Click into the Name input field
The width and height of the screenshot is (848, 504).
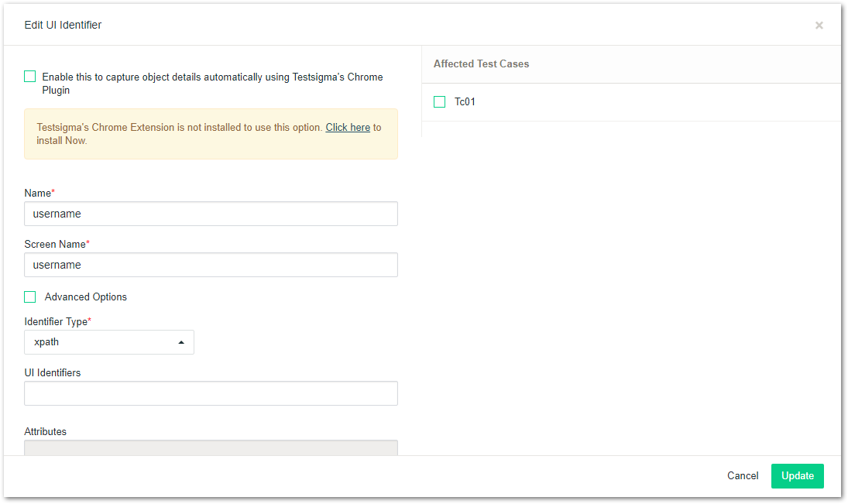211,214
